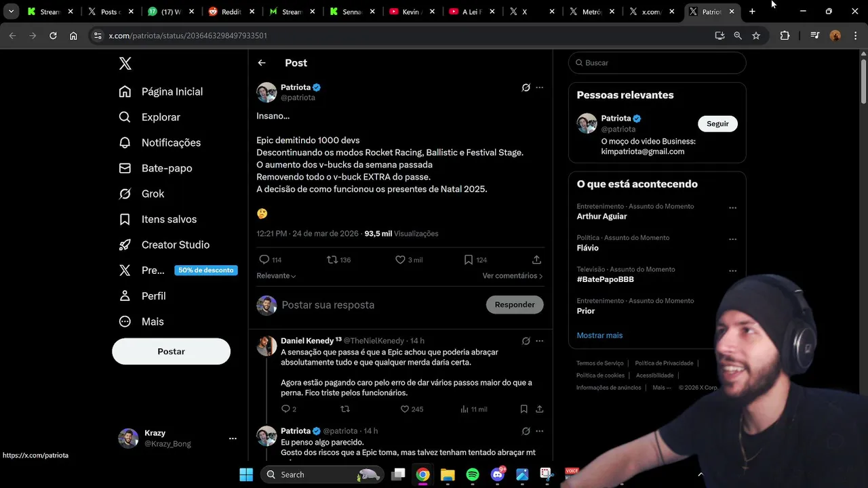Open Arthur Aguiar trending topic

click(x=601, y=216)
